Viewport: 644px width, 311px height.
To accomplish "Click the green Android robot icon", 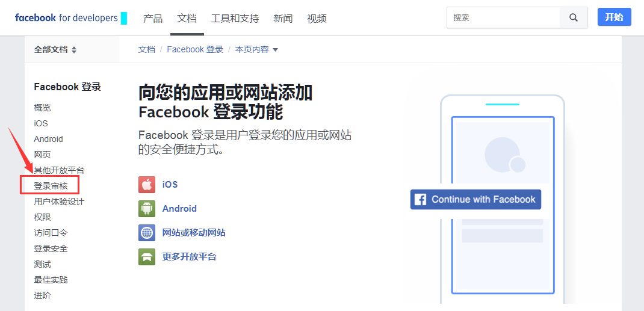I will [x=147, y=209].
